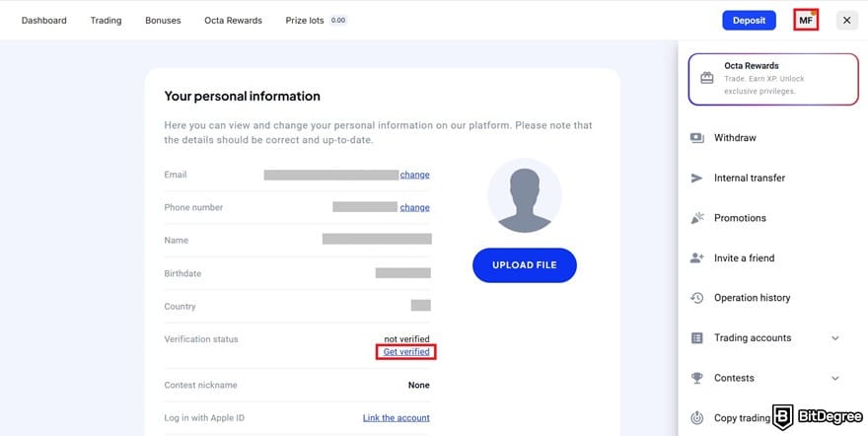Click change link next to Email
Screen dimensions: 868x436
click(414, 175)
